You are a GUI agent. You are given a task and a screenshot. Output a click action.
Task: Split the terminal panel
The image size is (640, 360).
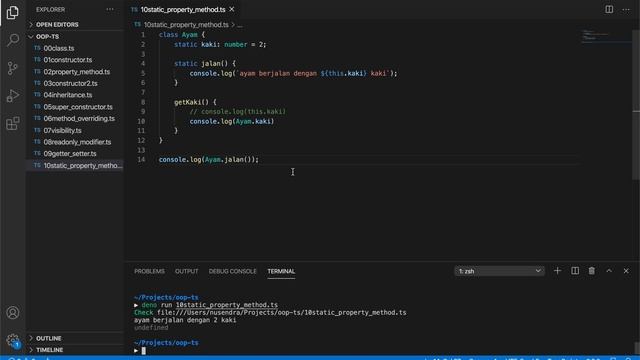575,271
